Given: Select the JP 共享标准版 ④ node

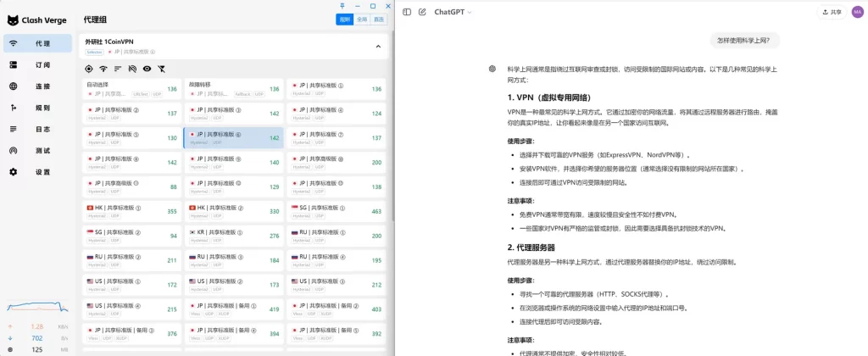Looking at the screenshot, I should (336, 114).
